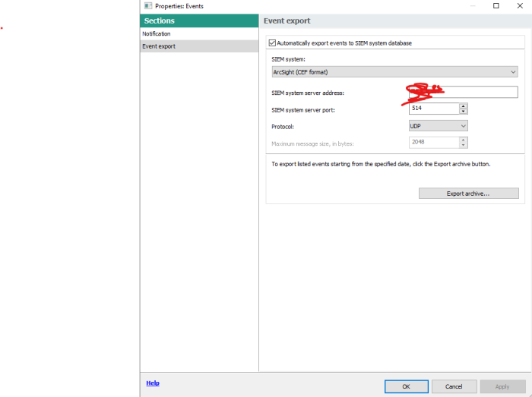Click the 'SIEM system server port:' label
This screenshot has width=532, height=397.
pyautogui.click(x=303, y=110)
